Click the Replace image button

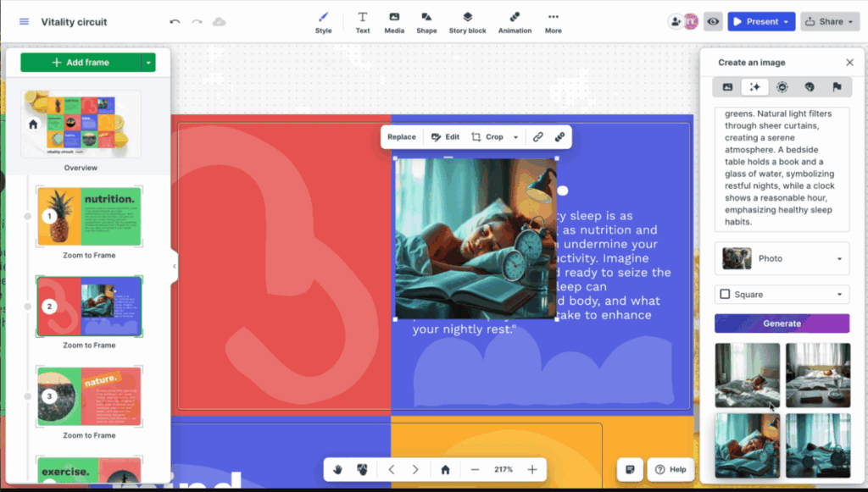coord(402,137)
